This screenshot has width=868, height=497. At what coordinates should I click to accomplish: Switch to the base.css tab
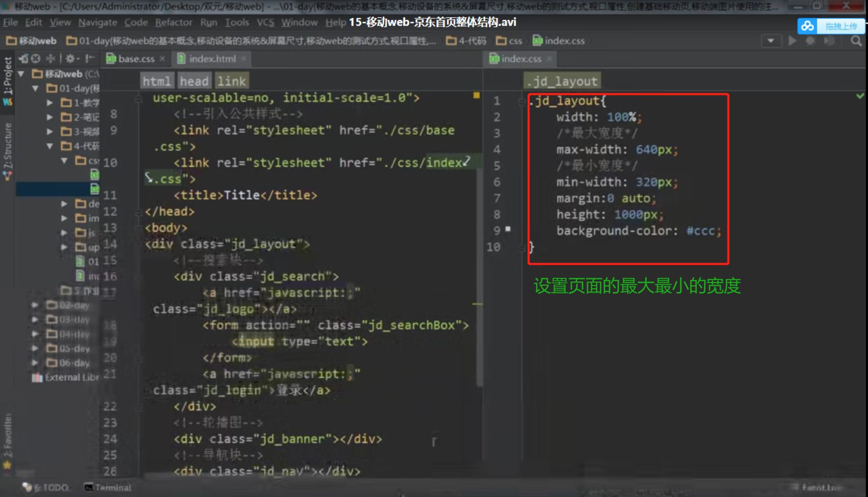coord(136,59)
